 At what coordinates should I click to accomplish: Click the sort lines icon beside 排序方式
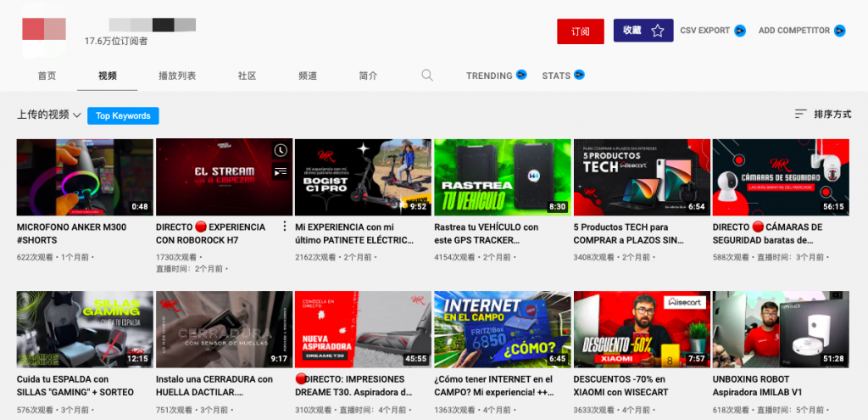[800, 115]
